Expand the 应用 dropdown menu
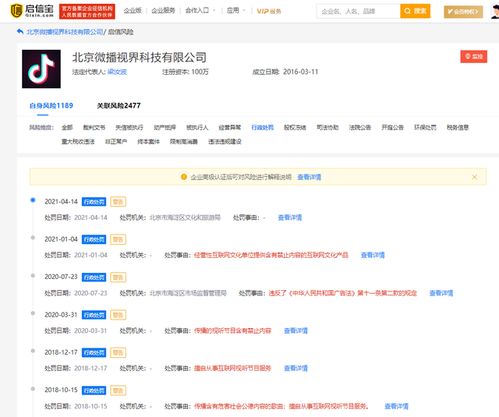 pos(236,11)
